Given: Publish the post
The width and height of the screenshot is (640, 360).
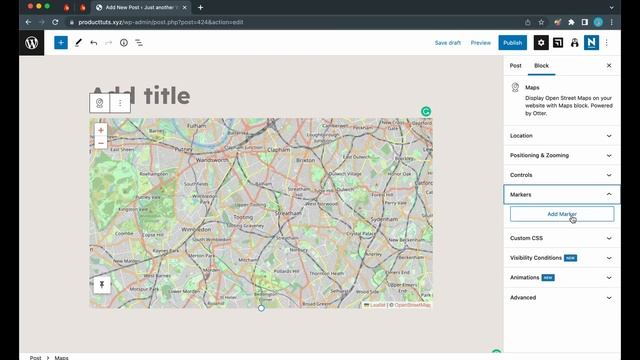Looking at the screenshot, I should (512, 42).
